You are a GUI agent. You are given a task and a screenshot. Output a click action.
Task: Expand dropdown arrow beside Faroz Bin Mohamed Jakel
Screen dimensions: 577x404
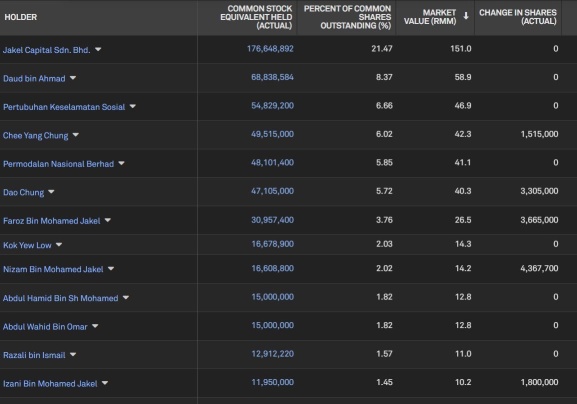click(107, 220)
